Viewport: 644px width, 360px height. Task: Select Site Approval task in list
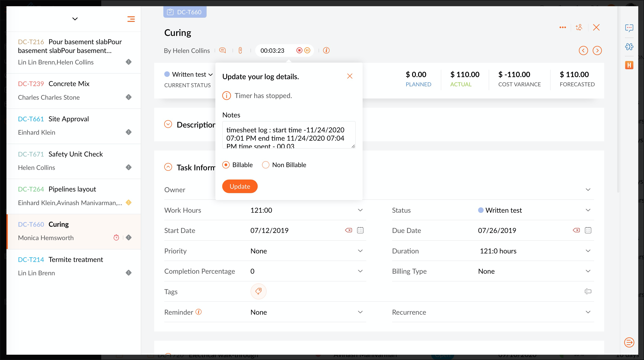(69, 119)
